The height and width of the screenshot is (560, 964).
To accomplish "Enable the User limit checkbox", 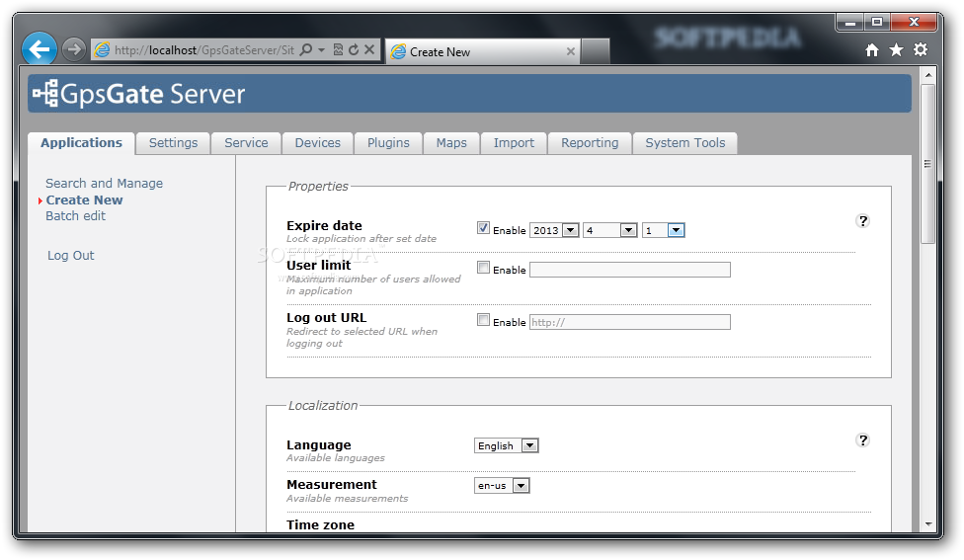I will click(483, 268).
